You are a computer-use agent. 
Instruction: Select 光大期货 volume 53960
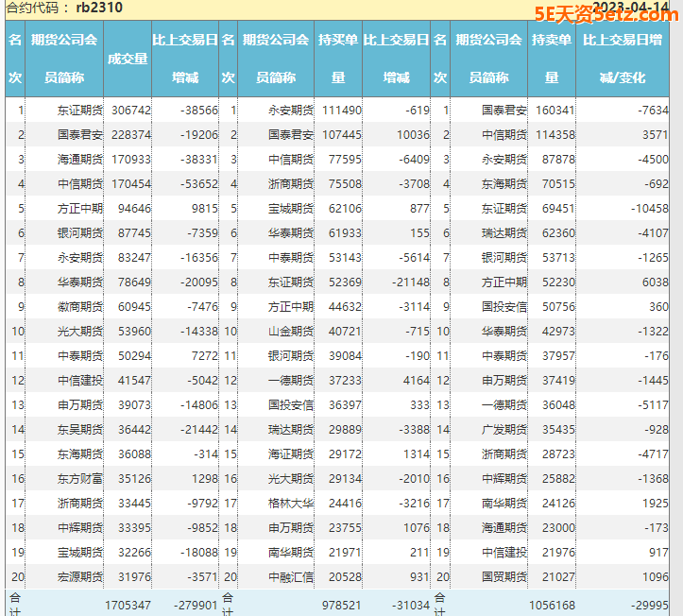point(134,332)
